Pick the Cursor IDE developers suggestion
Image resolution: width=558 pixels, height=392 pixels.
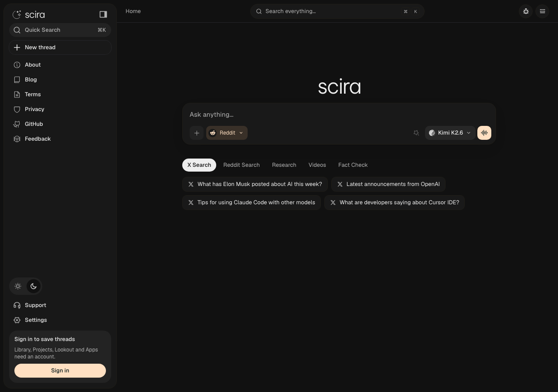395,203
